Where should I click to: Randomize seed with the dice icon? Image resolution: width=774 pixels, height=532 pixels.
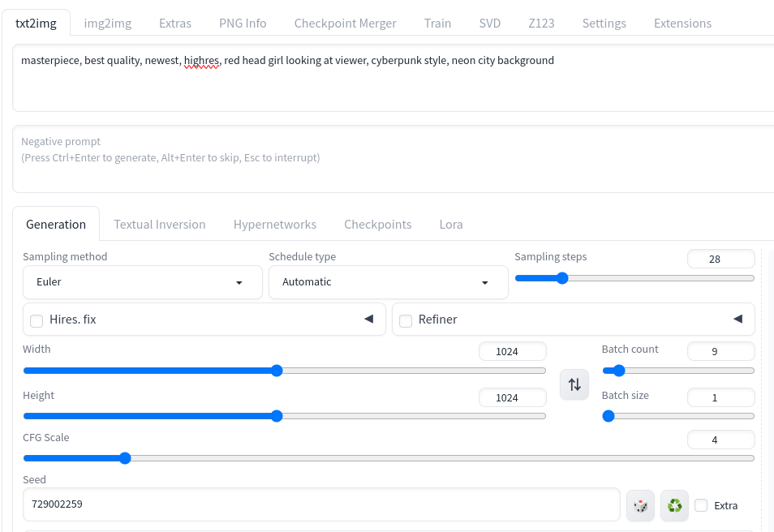[640, 505]
